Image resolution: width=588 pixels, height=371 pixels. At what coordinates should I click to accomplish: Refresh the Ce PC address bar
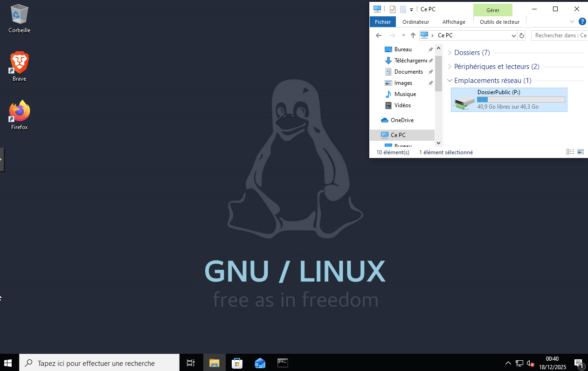tap(522, 35)
